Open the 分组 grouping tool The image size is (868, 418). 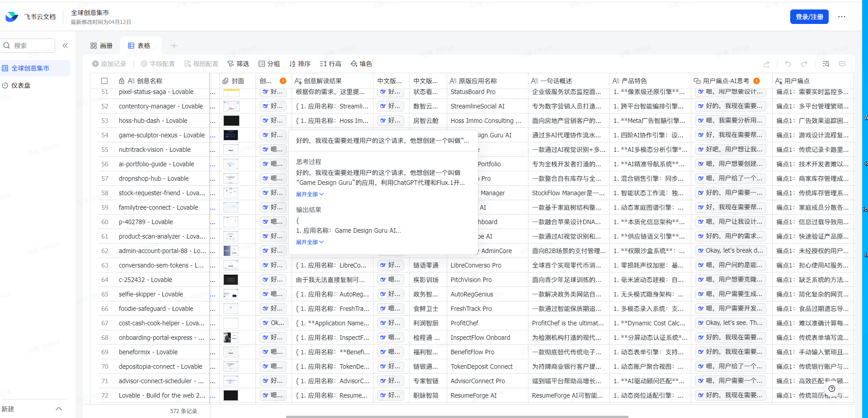point(269,64)
